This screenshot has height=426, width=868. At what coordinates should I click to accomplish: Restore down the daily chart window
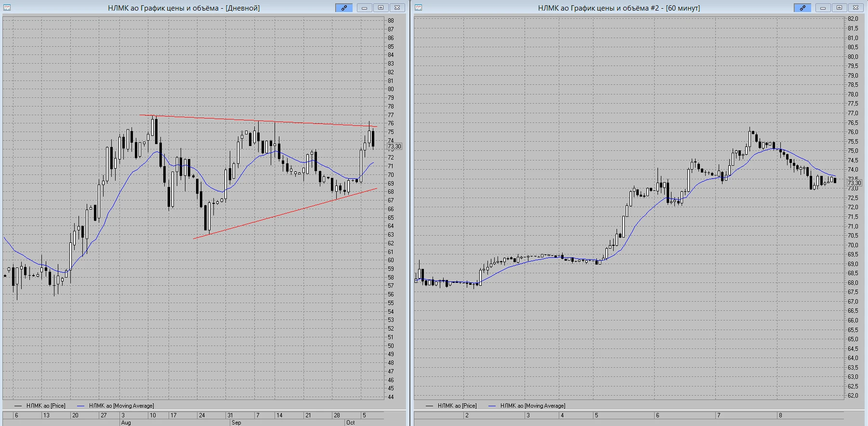click(x=381, y=8)
